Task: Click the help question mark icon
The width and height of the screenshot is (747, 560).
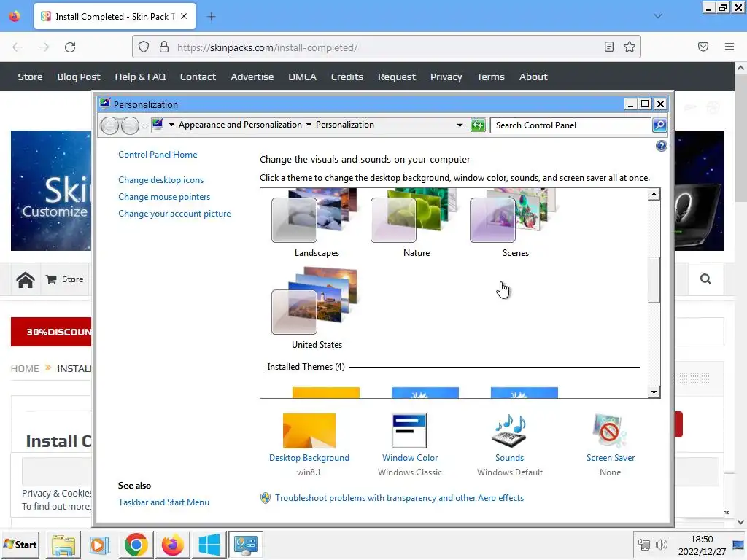Action: pyautogui.click(x=661, y=146)
